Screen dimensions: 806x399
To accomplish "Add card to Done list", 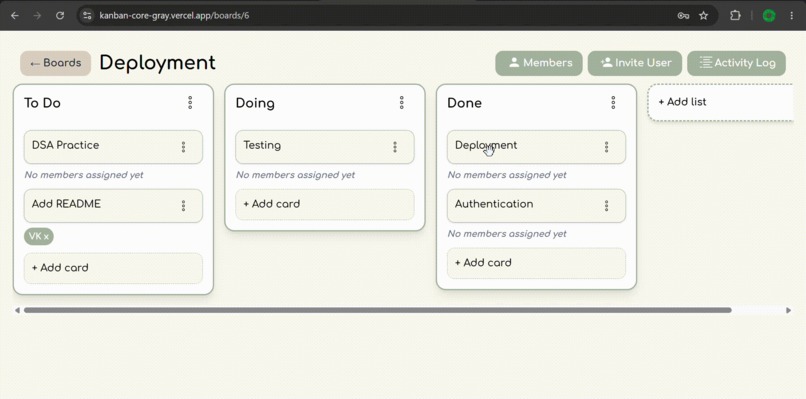I will pyautogui.click(x=536, y=263).
